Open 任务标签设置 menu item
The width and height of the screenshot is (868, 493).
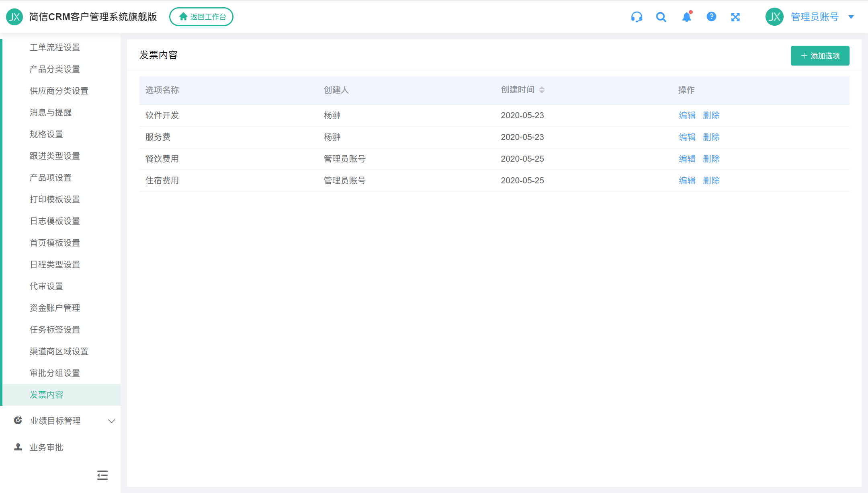61,330
